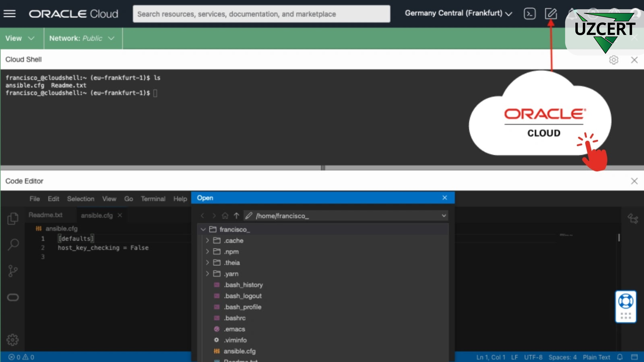
Task: Go back in the Open dialog
Action: point(202,216)
